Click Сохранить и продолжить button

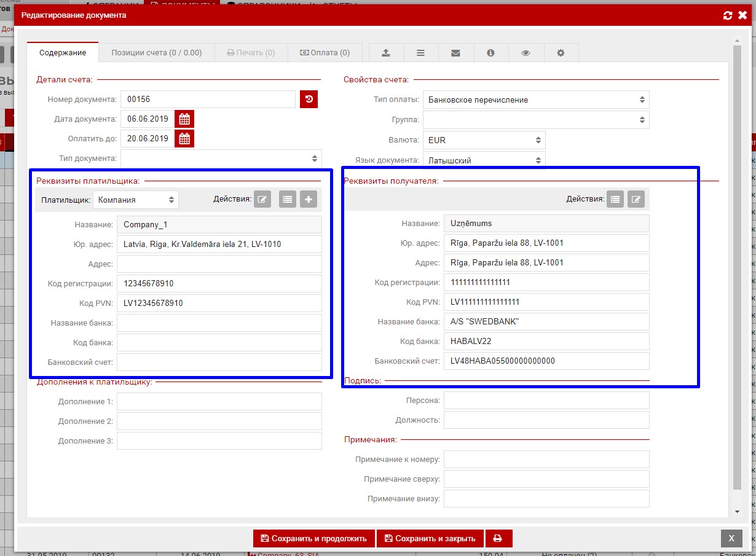pos(313,538)
